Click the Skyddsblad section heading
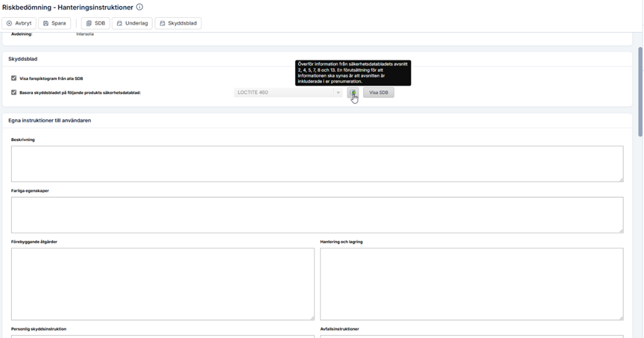The image size is (644, 338). pos(23,59)
